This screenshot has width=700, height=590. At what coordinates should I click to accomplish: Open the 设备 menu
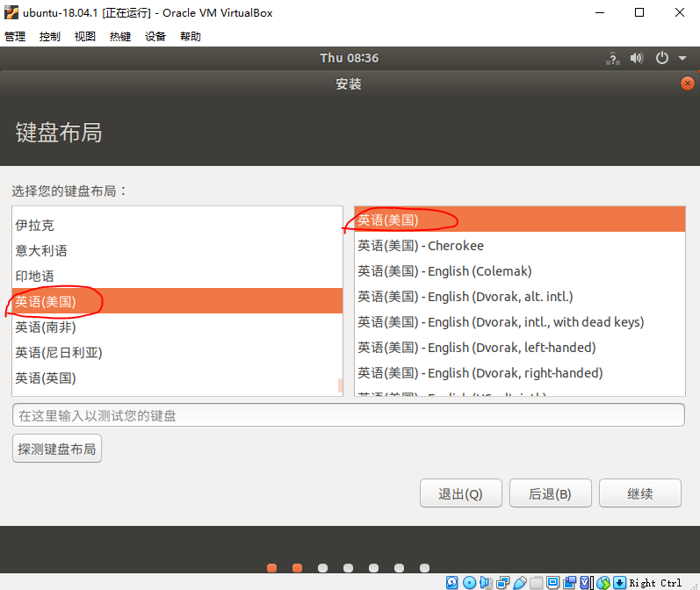[x=155, y=36]
